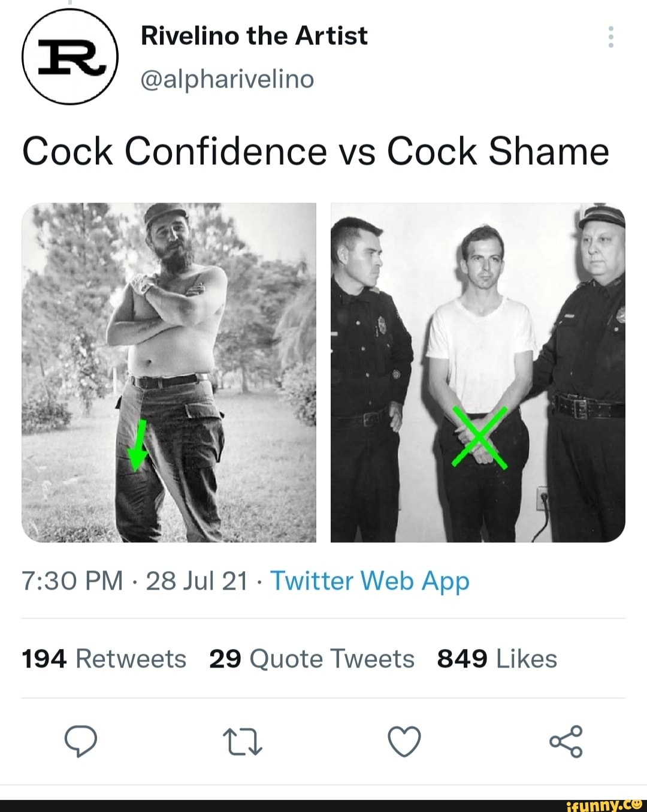647x812 pixels.
Task: Like the tweet with heart icon
Action: pyautogui.click(x=404, y=741)
